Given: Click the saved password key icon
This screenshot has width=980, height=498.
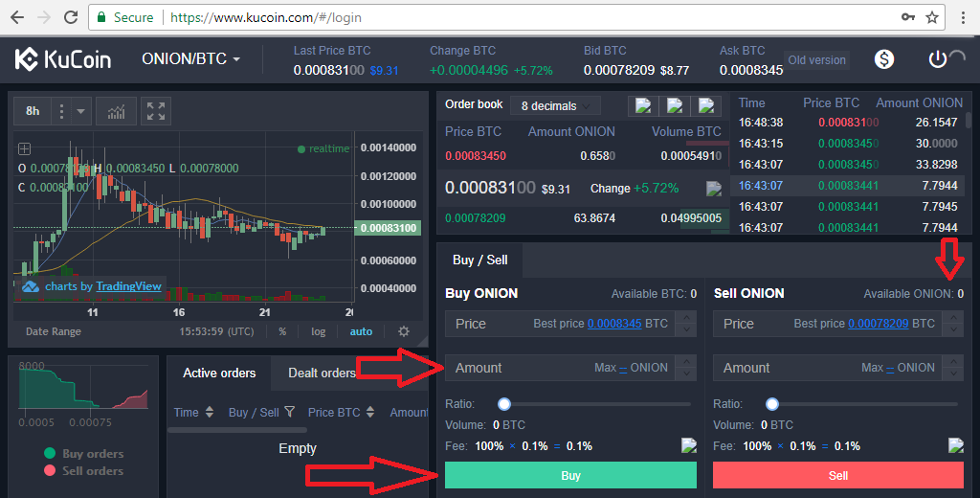Looking at the screenshot, I should [x=908, y=17].
